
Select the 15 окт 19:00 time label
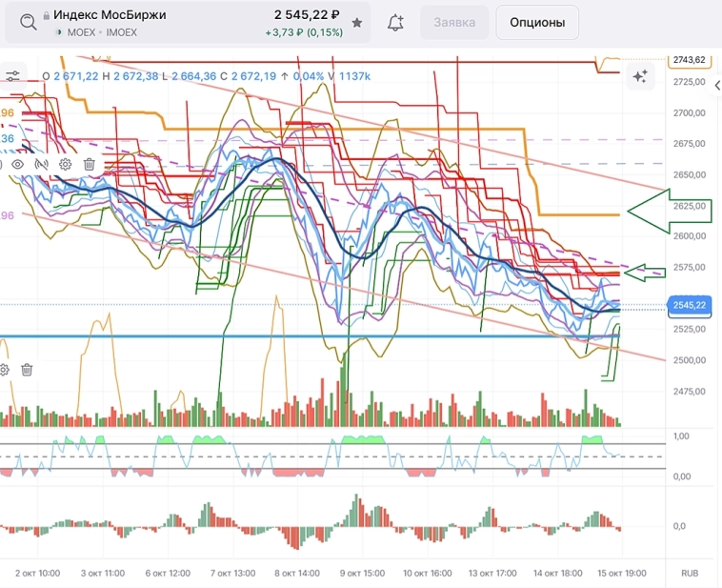(x=622, y=574)
